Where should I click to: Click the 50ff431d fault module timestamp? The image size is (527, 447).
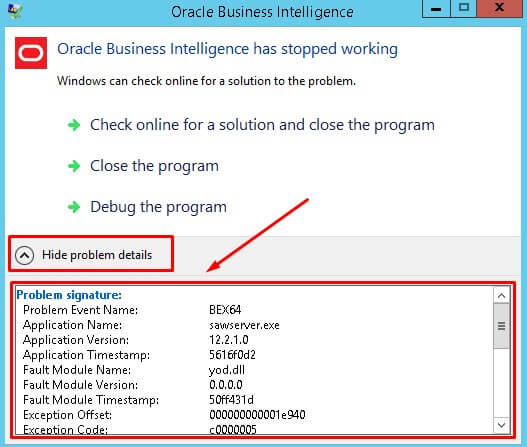click(x=231, y=400)
